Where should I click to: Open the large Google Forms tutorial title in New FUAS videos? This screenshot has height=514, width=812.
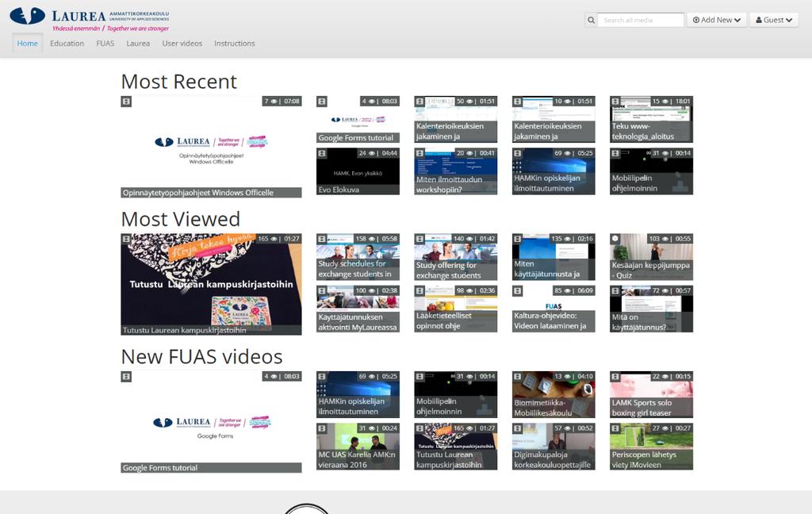click(160, 468)
